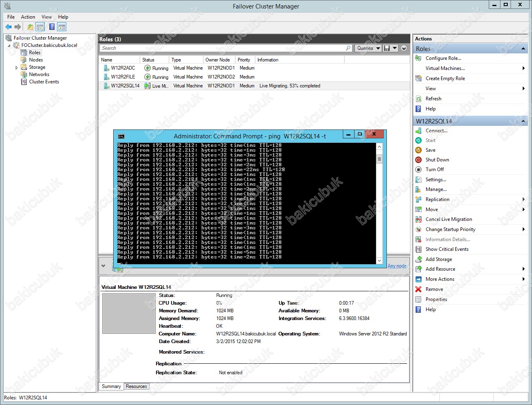Click the W12R2ADC virtual machine icon
The image size is (532, 405).
106,68
